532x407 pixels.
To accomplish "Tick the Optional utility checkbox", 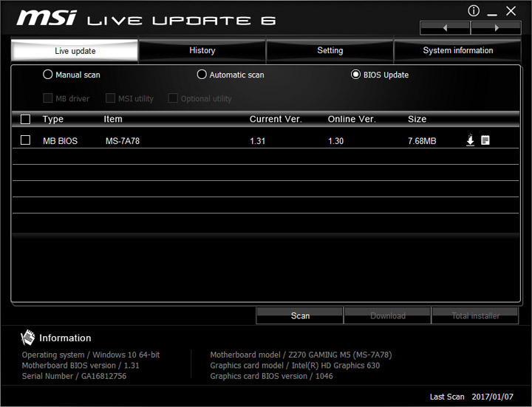I will tap(173, 98).
